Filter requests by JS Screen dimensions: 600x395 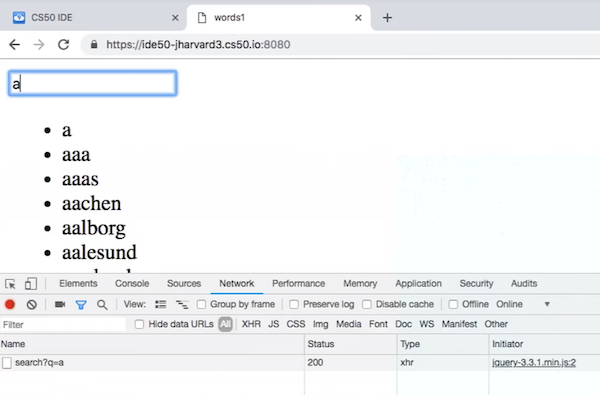tap(274, 324)
